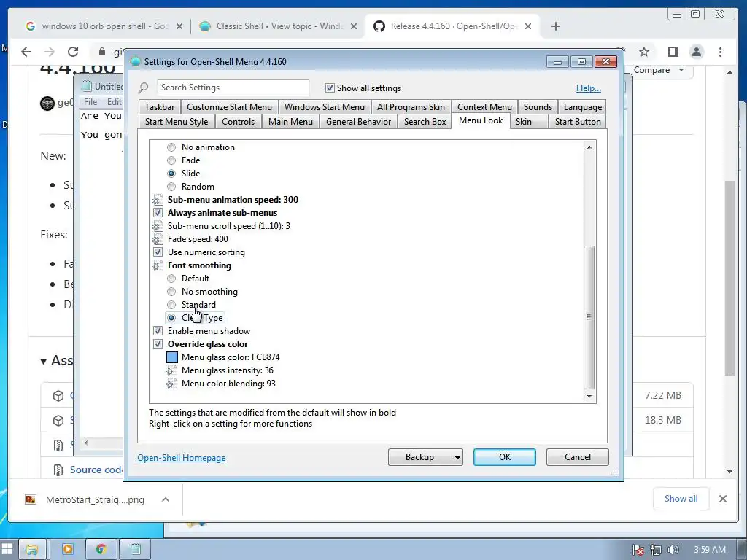Open the Open-Shell Homepage link
The height and width of the screenshot is (560, 747).
click(x=182, y=458)
